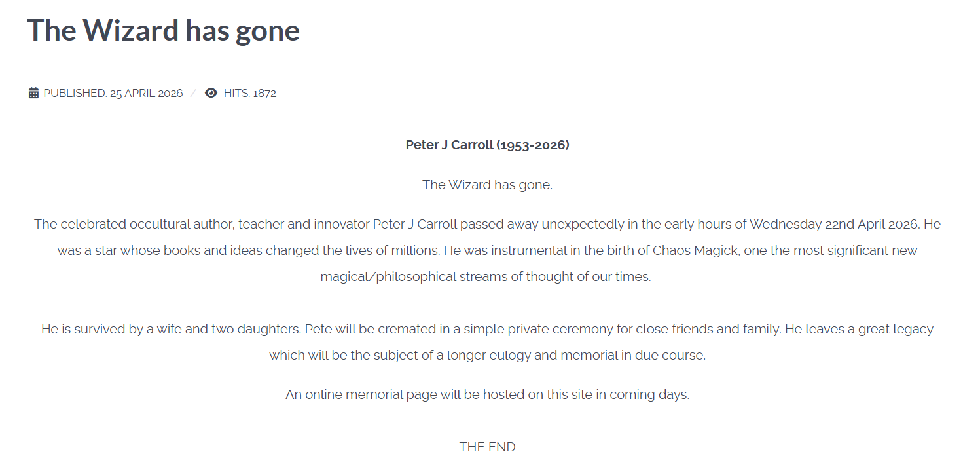Click the article title "The Wizard has gone"
The image size is (980, 475).
[x=163, y=30]
